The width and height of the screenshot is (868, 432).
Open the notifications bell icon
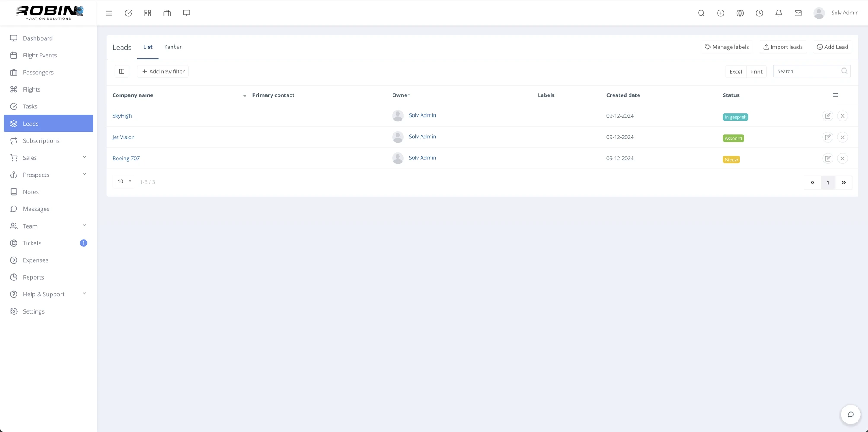[x=779, y=13]
